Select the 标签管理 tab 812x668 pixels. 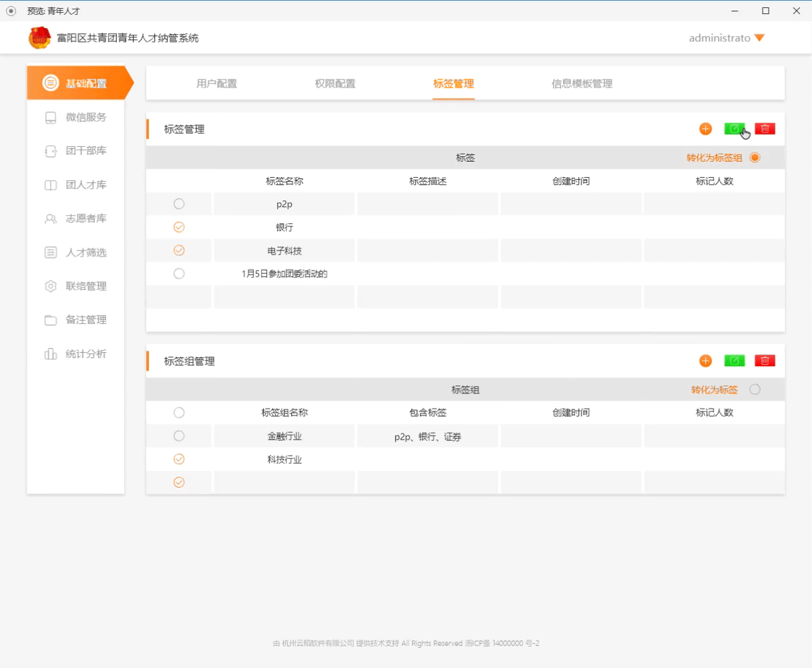pos(453,83)
